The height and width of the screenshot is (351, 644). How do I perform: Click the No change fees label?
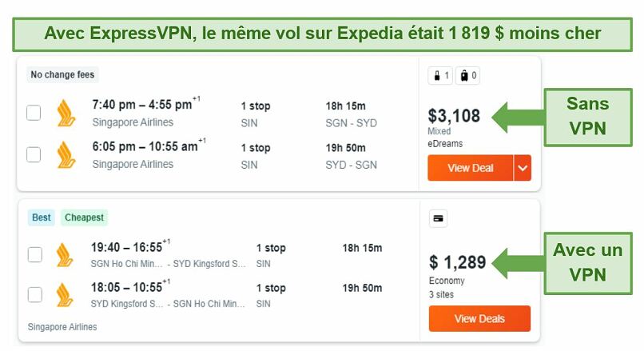click(x=62, y=75)
